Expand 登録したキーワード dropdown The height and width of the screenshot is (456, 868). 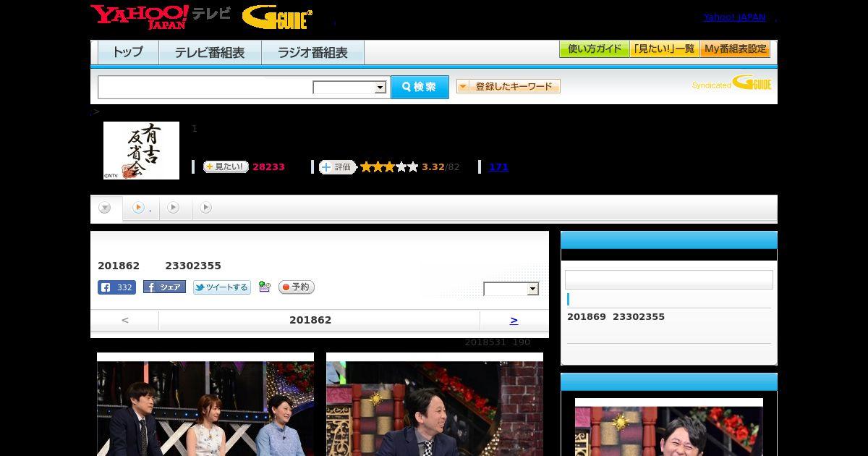(x=508, y=86)
